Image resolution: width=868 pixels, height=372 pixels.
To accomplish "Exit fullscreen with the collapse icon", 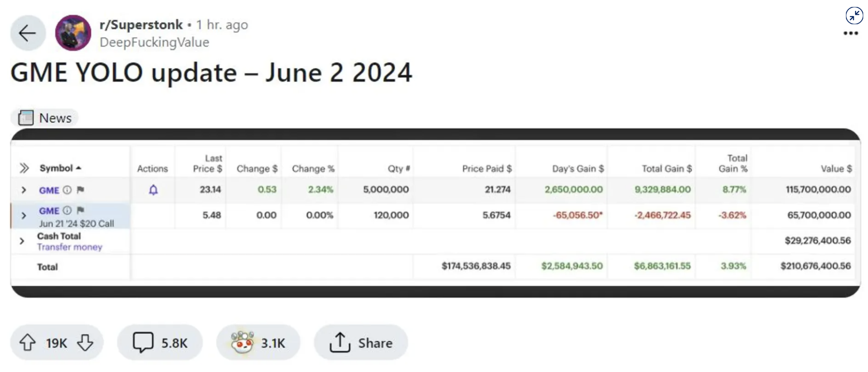I will point(854,16).
